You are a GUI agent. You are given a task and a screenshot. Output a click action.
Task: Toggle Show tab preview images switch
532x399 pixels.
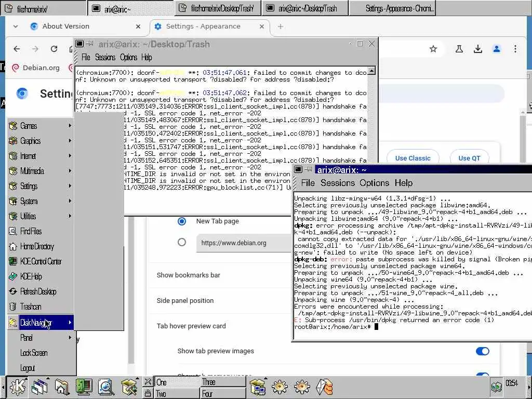[x=482, y=351]
